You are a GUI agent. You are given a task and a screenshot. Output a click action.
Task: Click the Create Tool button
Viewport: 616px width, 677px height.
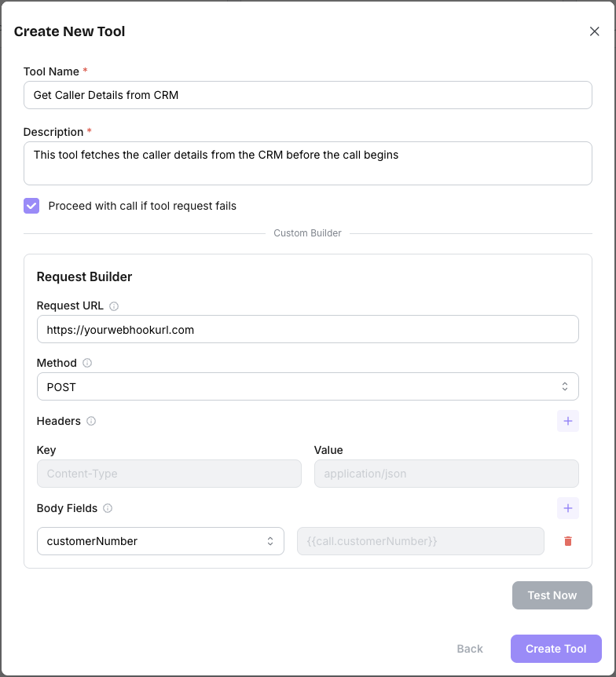pos(556,649)
